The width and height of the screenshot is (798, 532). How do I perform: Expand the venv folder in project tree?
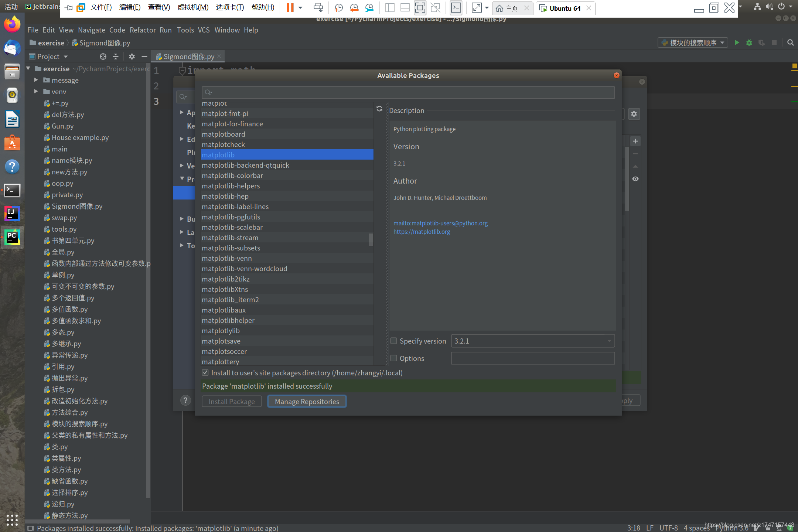[x=36, y=92]
